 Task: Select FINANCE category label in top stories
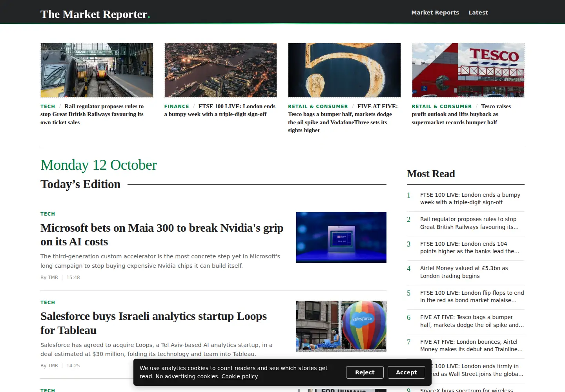coord(177,107)
